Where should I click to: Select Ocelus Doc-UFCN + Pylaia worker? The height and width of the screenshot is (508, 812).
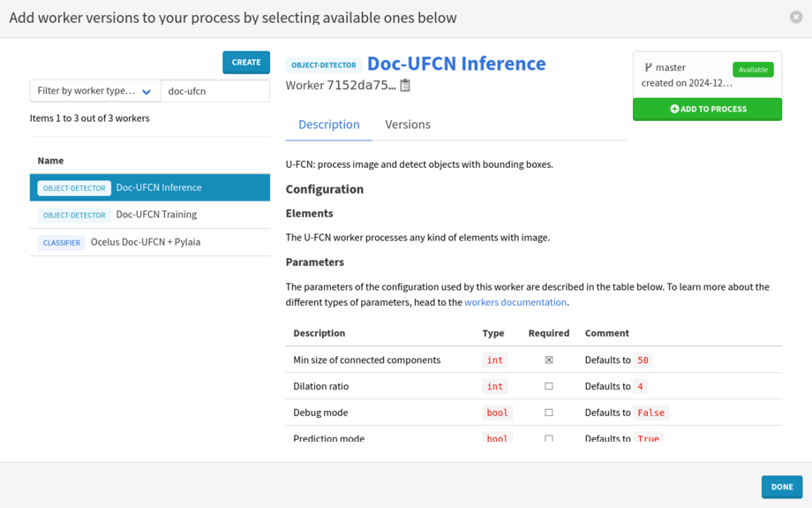tap(146, 242)
